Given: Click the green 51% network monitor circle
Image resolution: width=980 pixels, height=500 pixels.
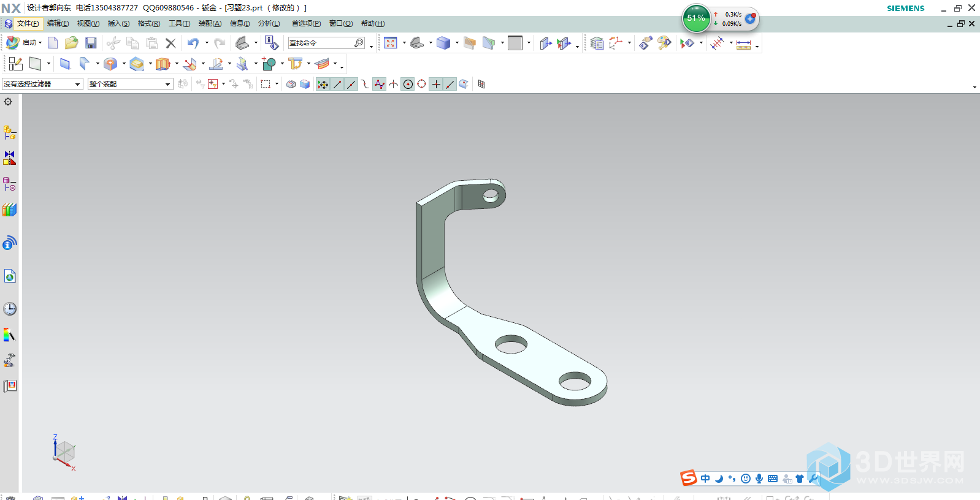Looking at the screenshot, I should pyautogui.click(x=696, y=18).
